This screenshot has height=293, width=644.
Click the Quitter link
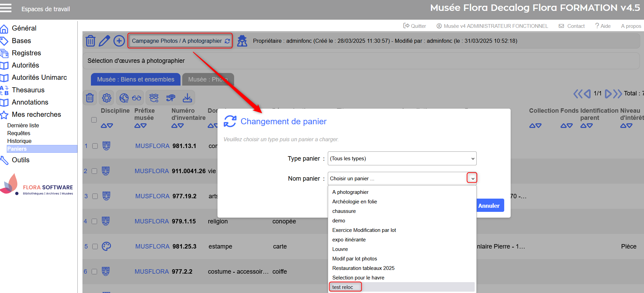pos(415,26)
